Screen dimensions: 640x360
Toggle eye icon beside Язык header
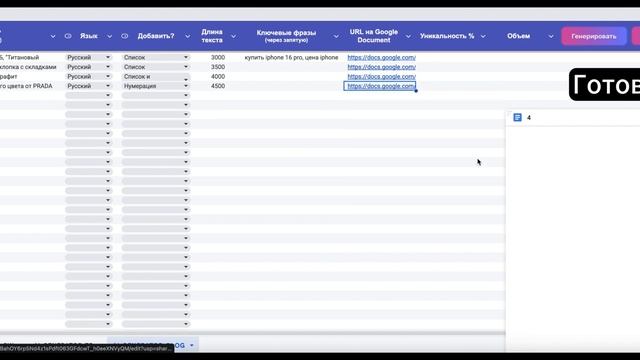[68, 36]
